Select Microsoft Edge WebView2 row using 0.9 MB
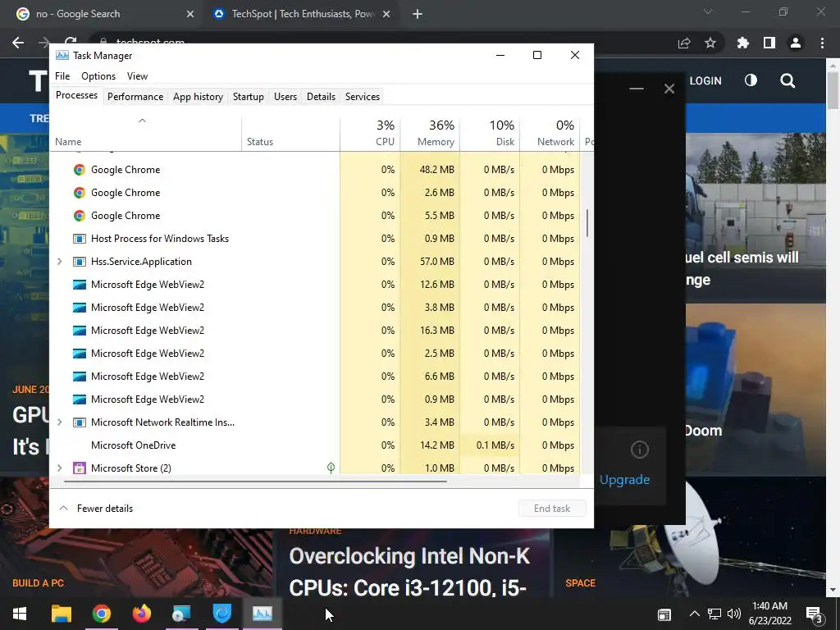 tap(315, 399)
